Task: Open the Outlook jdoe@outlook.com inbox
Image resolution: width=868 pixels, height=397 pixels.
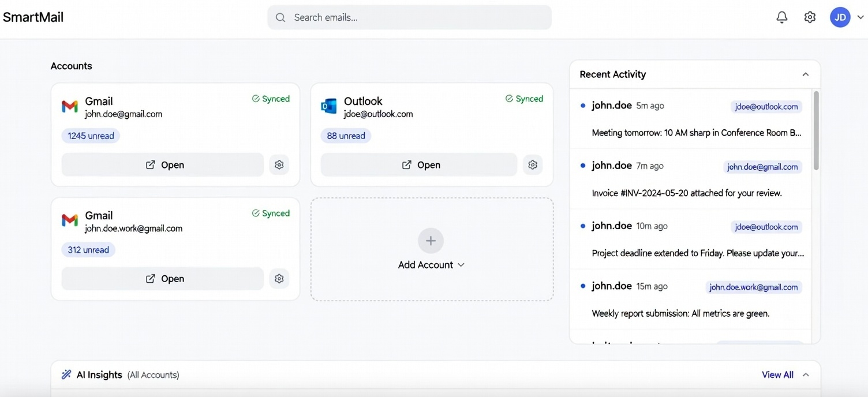Action: 419,165
